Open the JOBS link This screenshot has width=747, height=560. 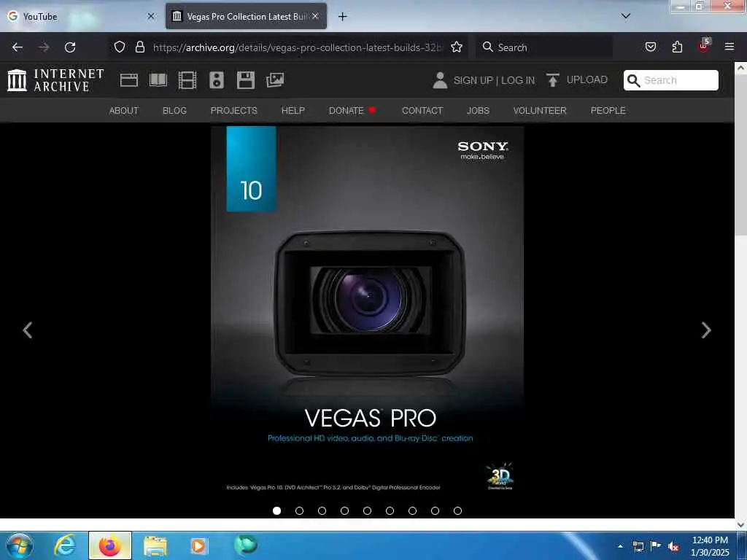(x=478, y=111)
